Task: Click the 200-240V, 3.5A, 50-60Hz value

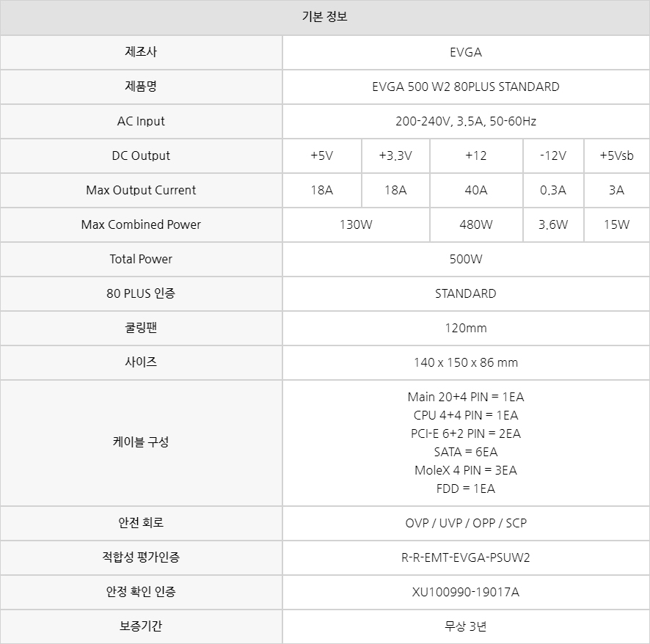Action: pos(465,121)
